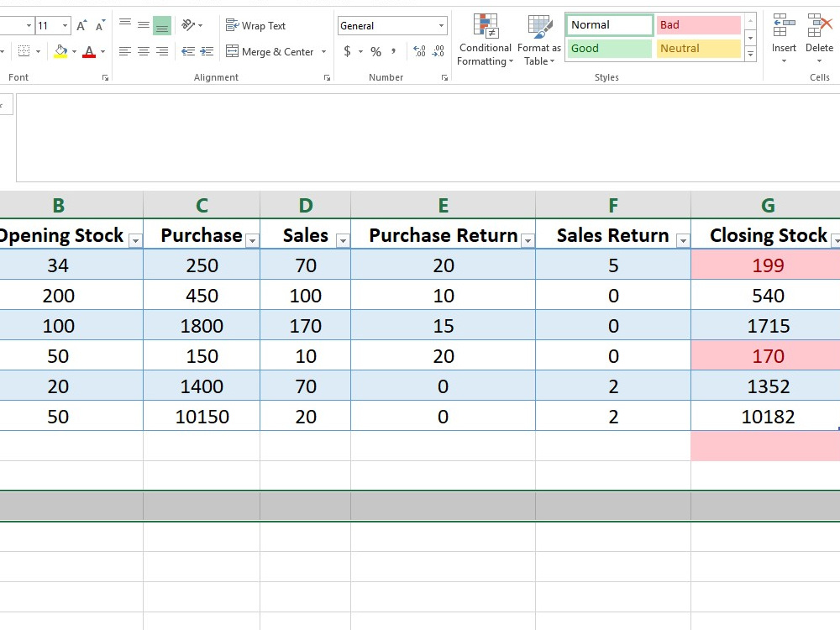Open the General number format dropdown
The height and width of the screenshot is (630, 840).
[441, 26]
